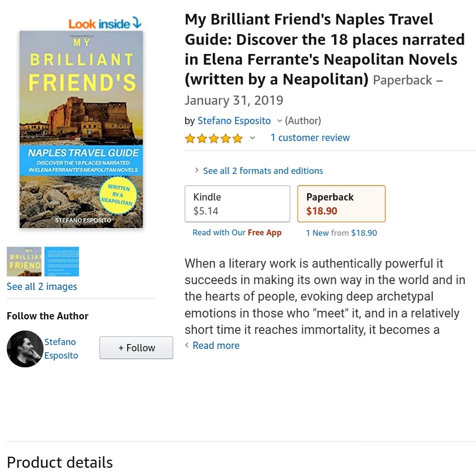Click the five-star rating stars
Viewport: 476px width, 476px height.
[x=214, y=138]
